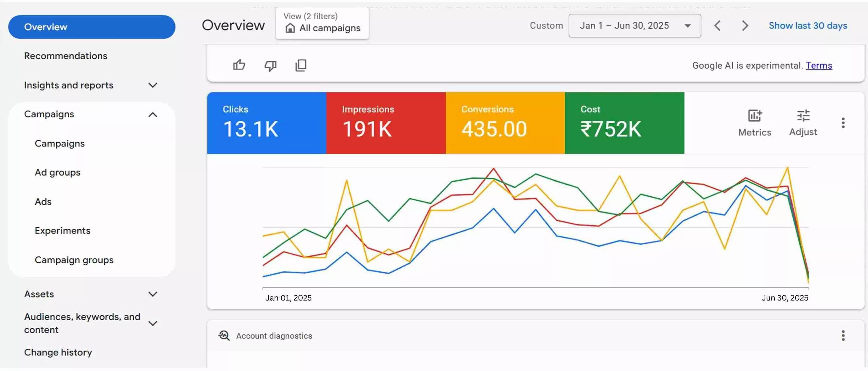Collapse the Campaigns sidebar section

coord(153,115)
